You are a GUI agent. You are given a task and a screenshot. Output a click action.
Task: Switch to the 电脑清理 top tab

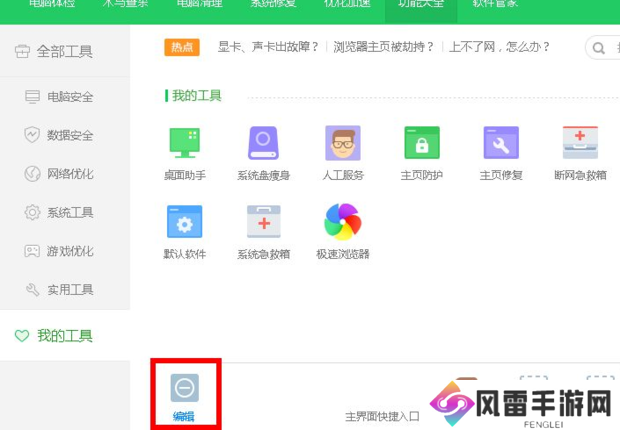coord(200,4)
